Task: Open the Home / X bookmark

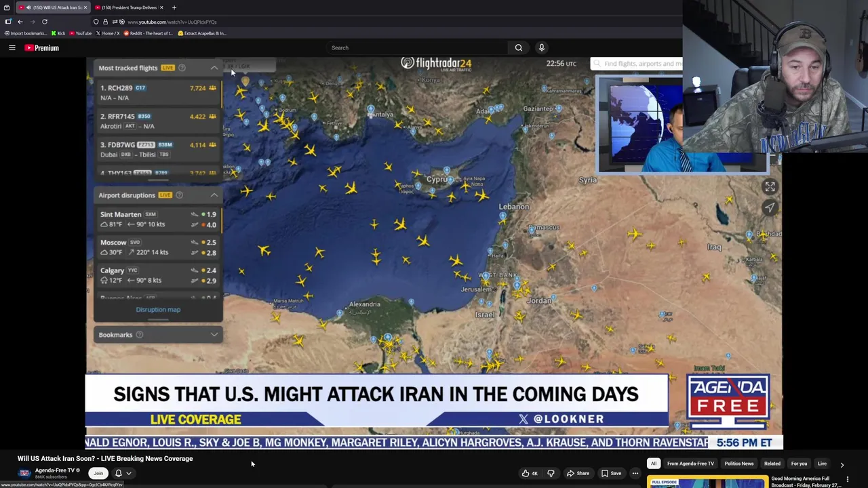Action: pos(108,33)
